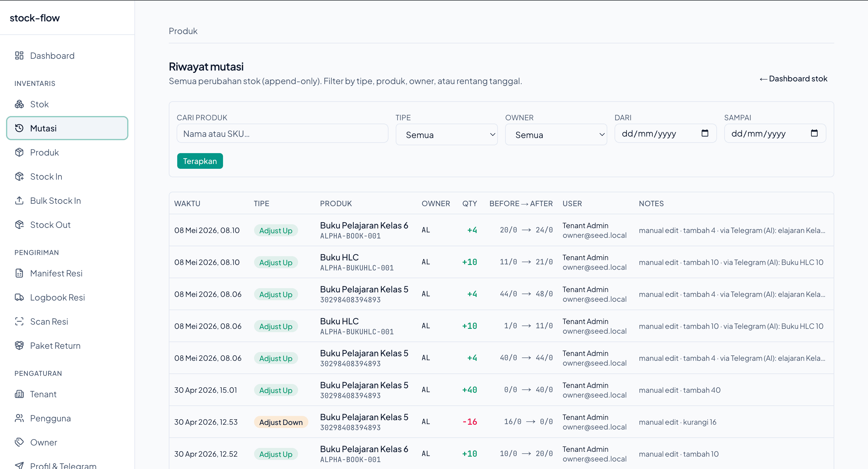Click the +40 quantity value
Viewport: 868px width, 469px height.
469,390
